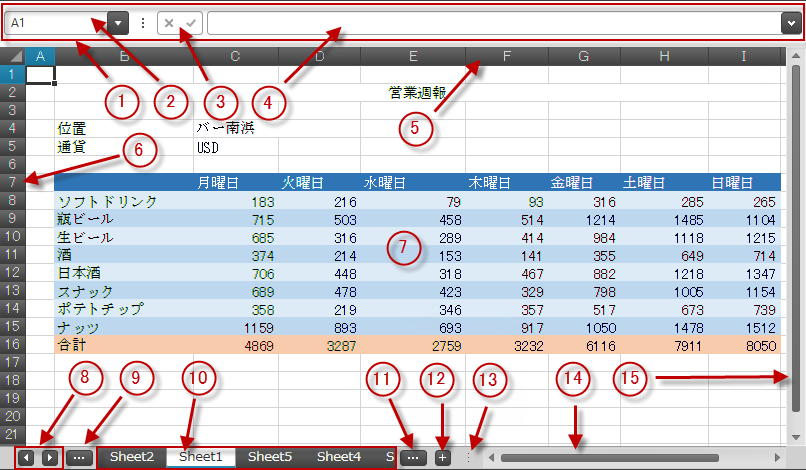The width and height of the screenshot is (806, 470).
Task: Switch to the Sheet5 tab
Action: pos(270,457)
